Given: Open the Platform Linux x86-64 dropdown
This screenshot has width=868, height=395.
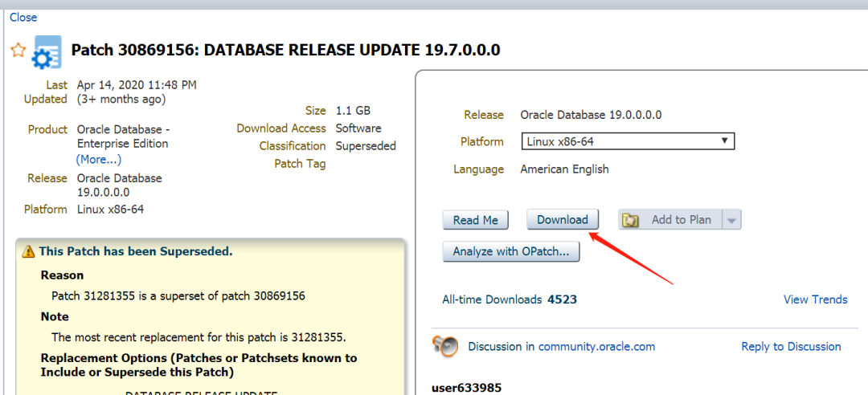Looking at the screenshot, I should (x=628, y=141).
